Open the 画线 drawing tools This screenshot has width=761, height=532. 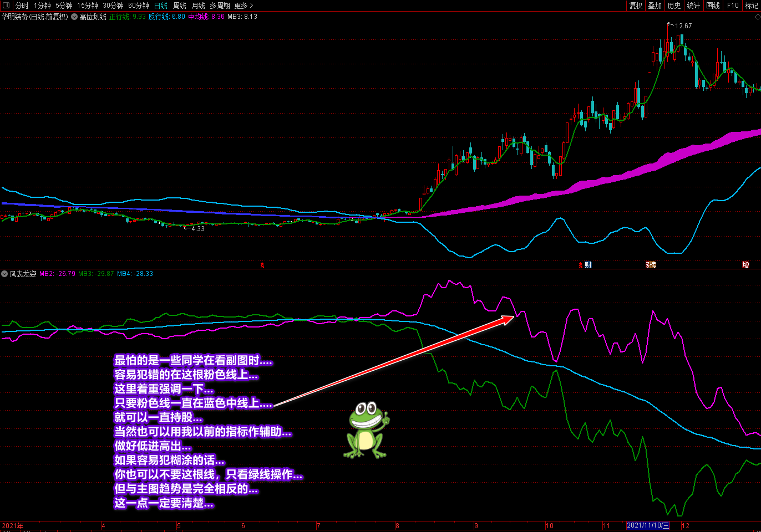tap(713, 6)
